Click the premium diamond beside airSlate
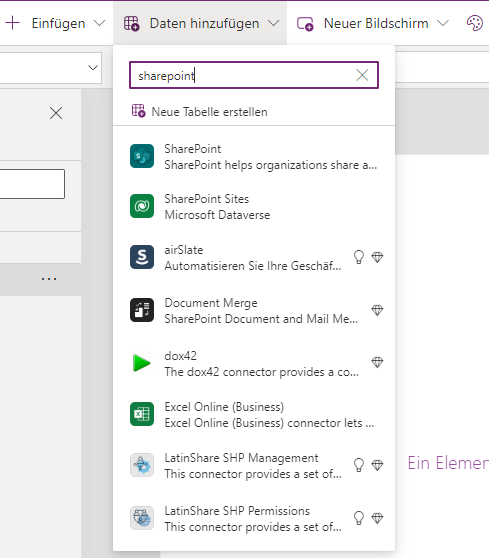This screenshot has width=489, height=558. [x=377, y=257]
